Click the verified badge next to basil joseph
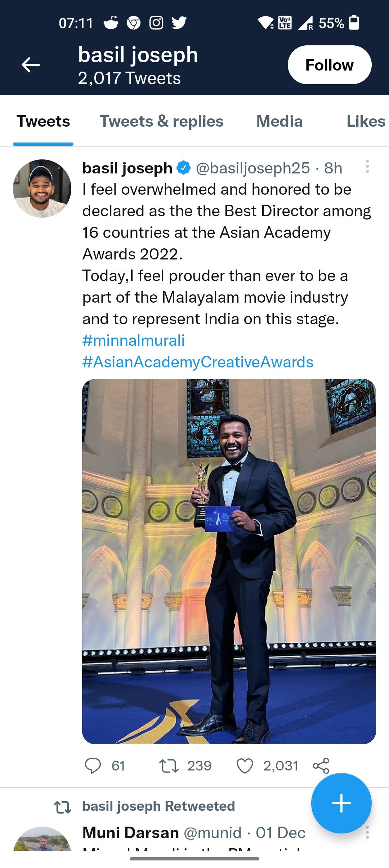Screen dimensions: 389x868 tap(183, 168)
